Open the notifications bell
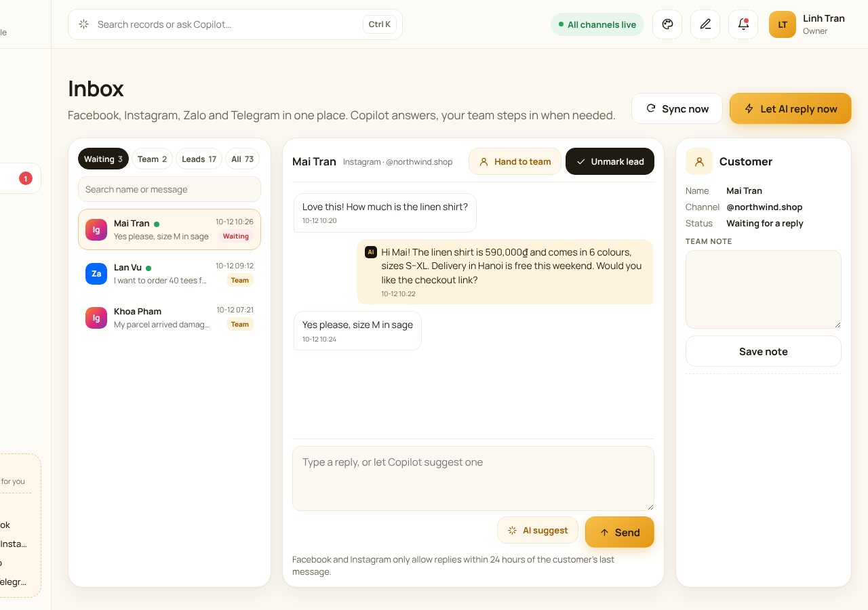 pos(743,24)
